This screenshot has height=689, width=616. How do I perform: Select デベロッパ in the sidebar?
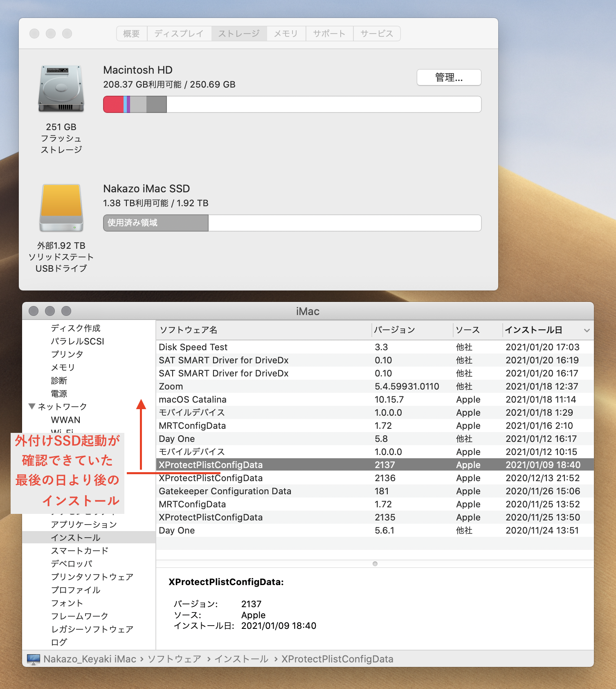click(x=72, y=564)
